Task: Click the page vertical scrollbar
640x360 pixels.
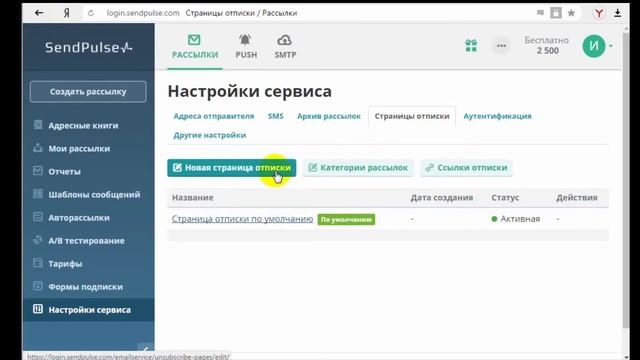Action: point(626,180)
